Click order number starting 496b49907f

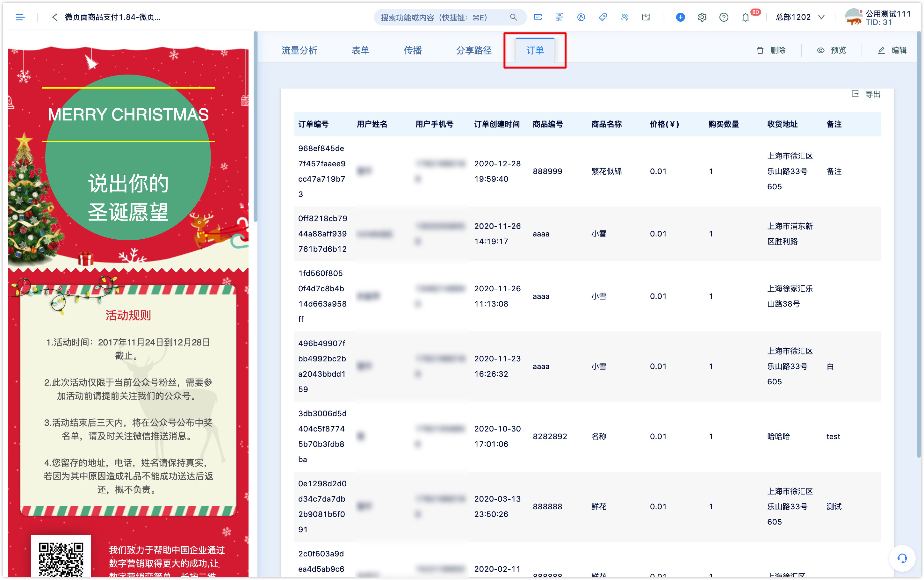tap(322, 366)
